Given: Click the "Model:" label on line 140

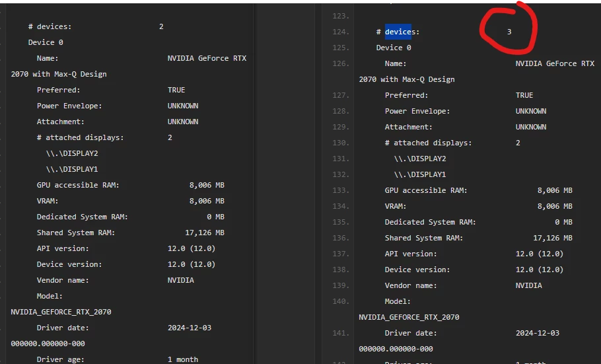Looking at the screenshot, I should pos(398,301).
